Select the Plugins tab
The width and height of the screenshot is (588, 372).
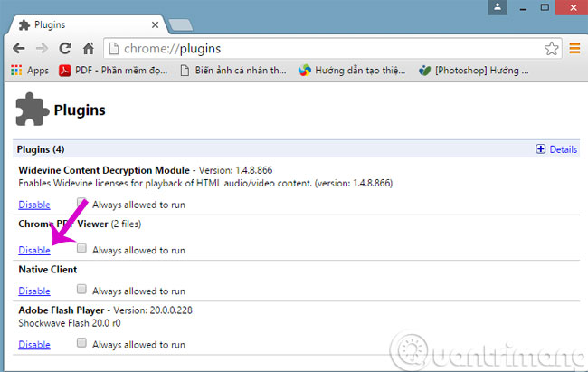pyautogui.click(x=86, y=24)
